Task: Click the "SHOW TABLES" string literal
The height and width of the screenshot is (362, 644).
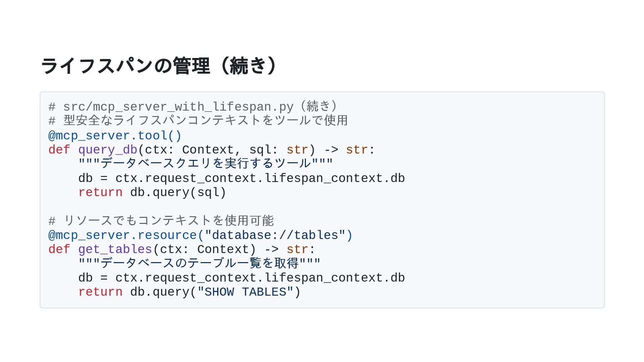Action: point(245,292)
